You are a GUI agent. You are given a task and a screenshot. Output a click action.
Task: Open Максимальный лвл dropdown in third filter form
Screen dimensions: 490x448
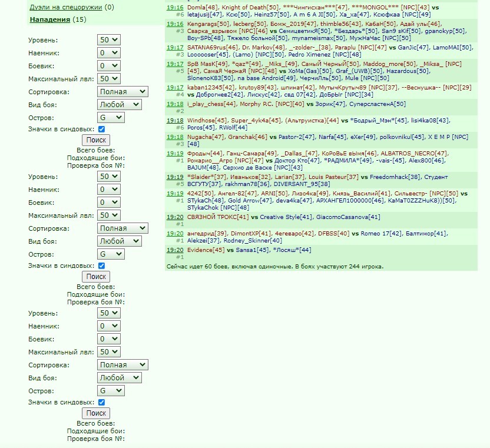pyautogui.click(x=109, y=351)
